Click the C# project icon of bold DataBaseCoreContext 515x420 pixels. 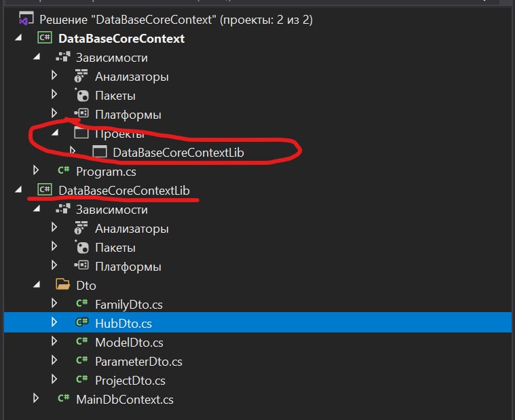(45, 38)
